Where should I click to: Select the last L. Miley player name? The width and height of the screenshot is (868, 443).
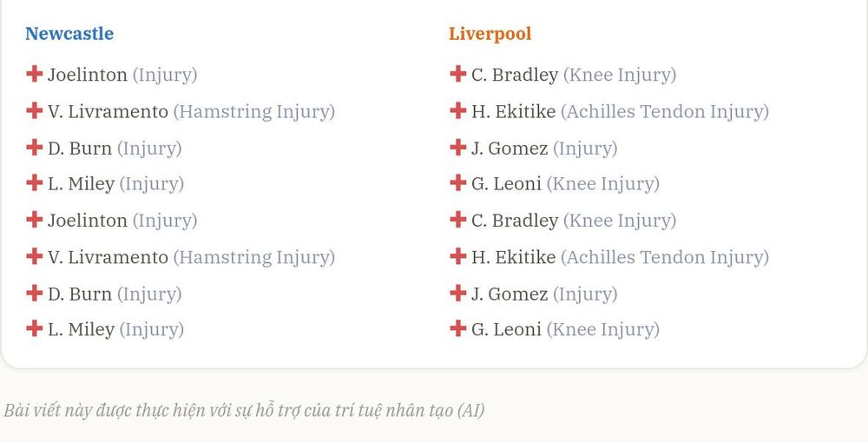(82, 329)
